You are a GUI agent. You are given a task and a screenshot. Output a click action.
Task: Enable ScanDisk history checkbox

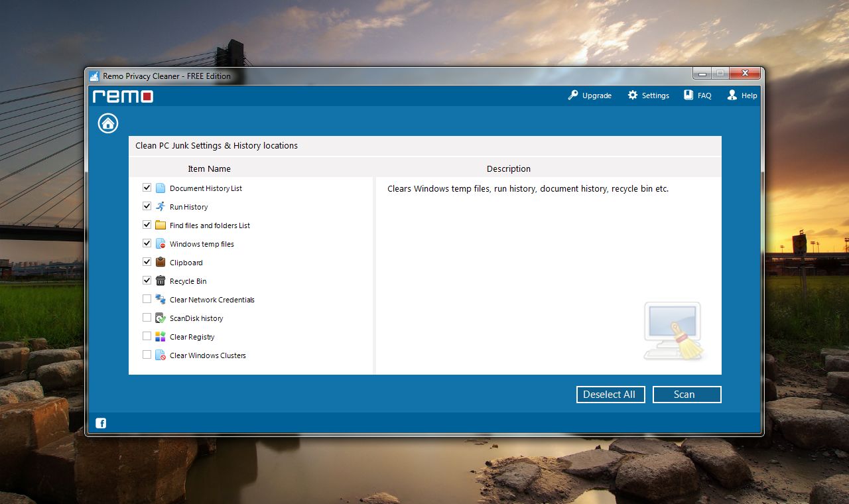[147, 318]
